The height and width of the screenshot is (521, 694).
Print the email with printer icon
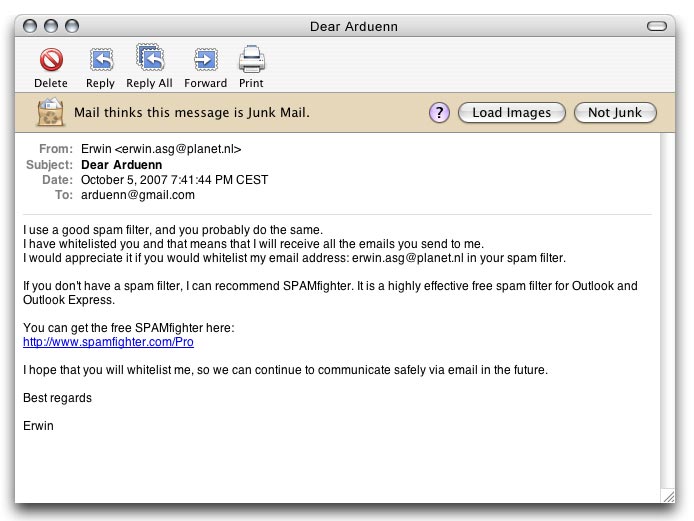point(251,59)
